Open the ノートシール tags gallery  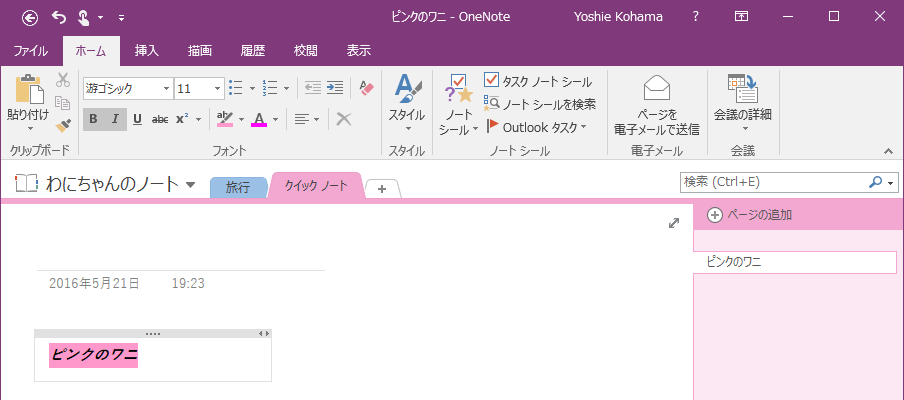tap(459, 105)
